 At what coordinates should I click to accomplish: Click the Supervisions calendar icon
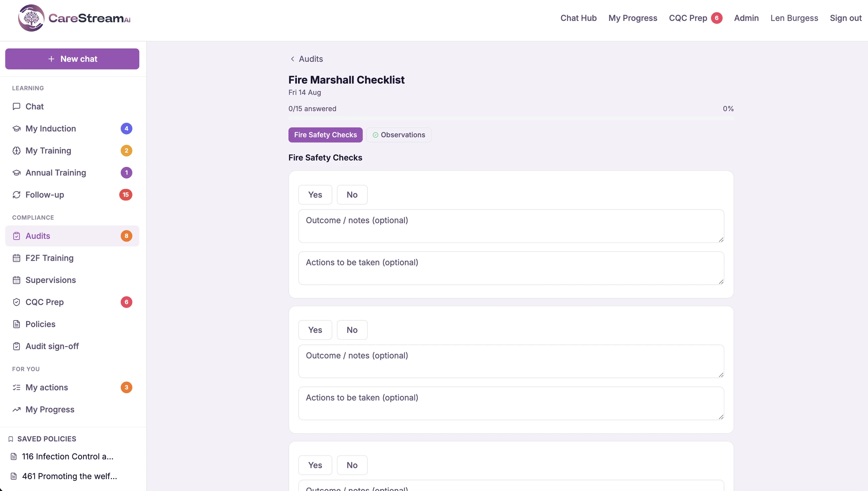[x=16, y=280]
